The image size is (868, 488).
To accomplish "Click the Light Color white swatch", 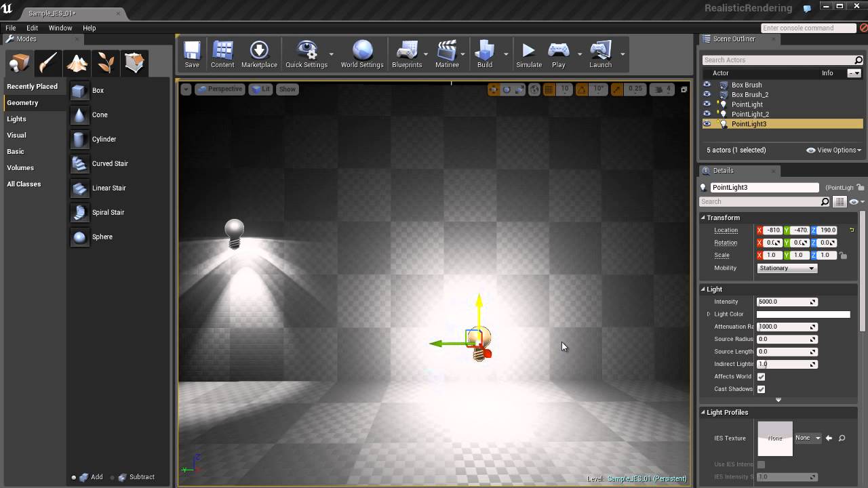I will (803, 314).
